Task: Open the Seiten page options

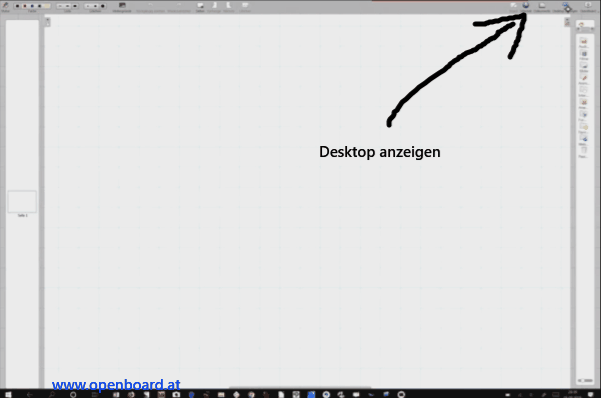Action: (200, 5)
